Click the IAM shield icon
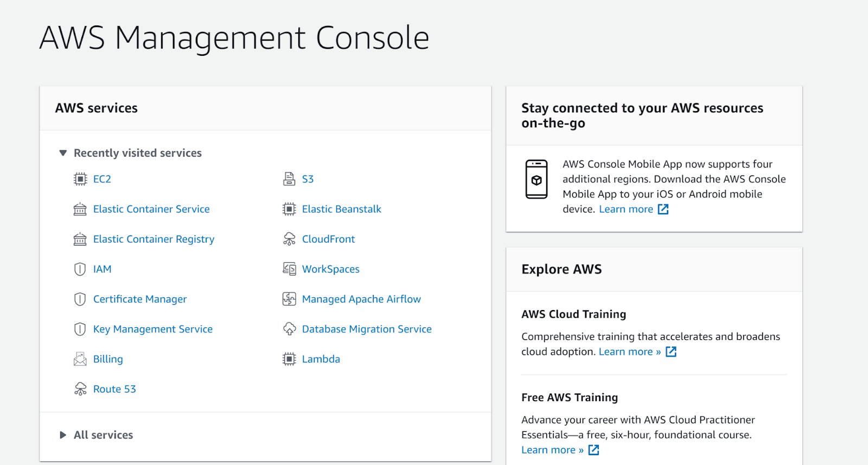 pos(80,269)
